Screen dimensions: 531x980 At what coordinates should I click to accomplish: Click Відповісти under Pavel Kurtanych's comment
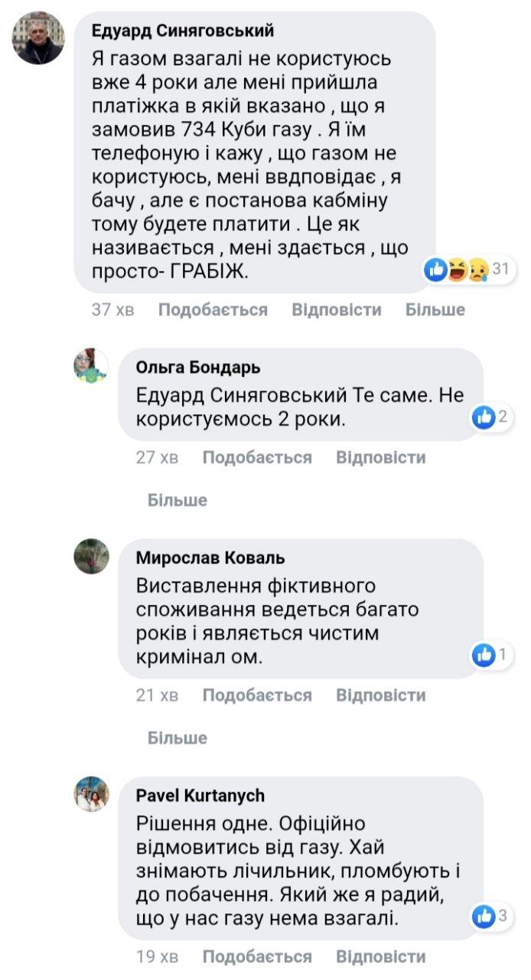381,957
